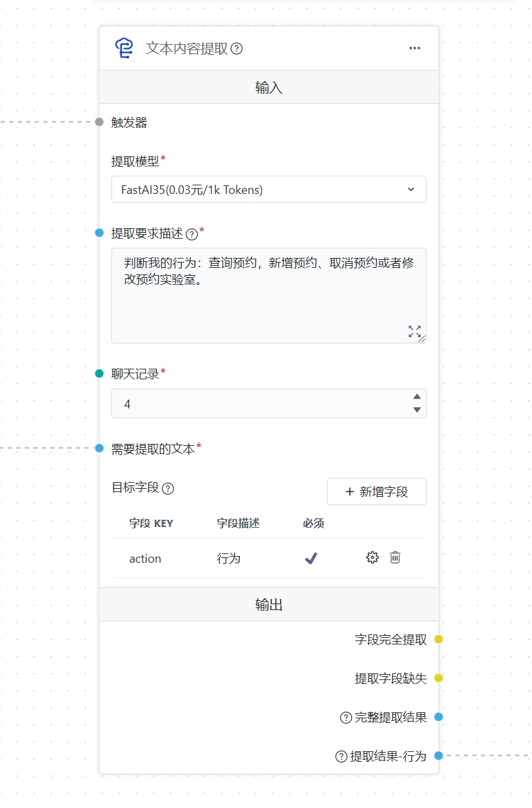Click the help icon beside 文本内容提取 title

[237, 49]
